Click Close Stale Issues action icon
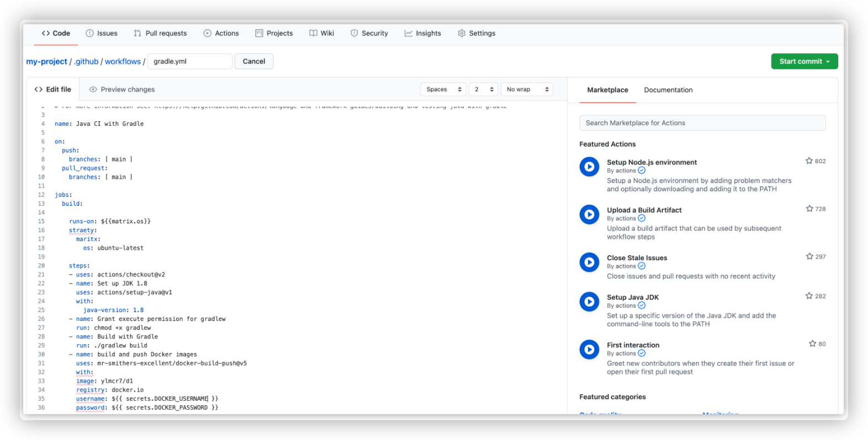868x440 pixels. coord(590,262)
